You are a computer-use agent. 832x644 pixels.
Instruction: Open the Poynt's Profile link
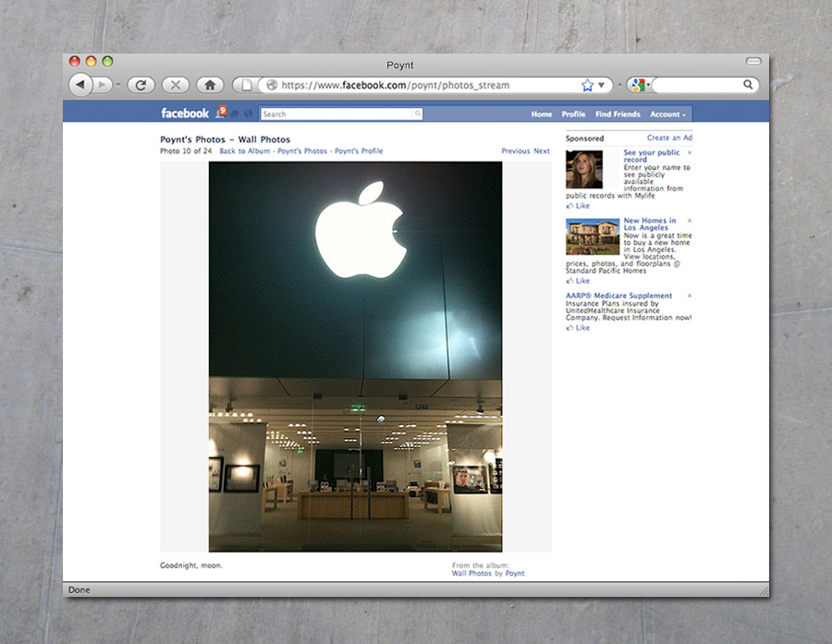(x=359, y=152)
